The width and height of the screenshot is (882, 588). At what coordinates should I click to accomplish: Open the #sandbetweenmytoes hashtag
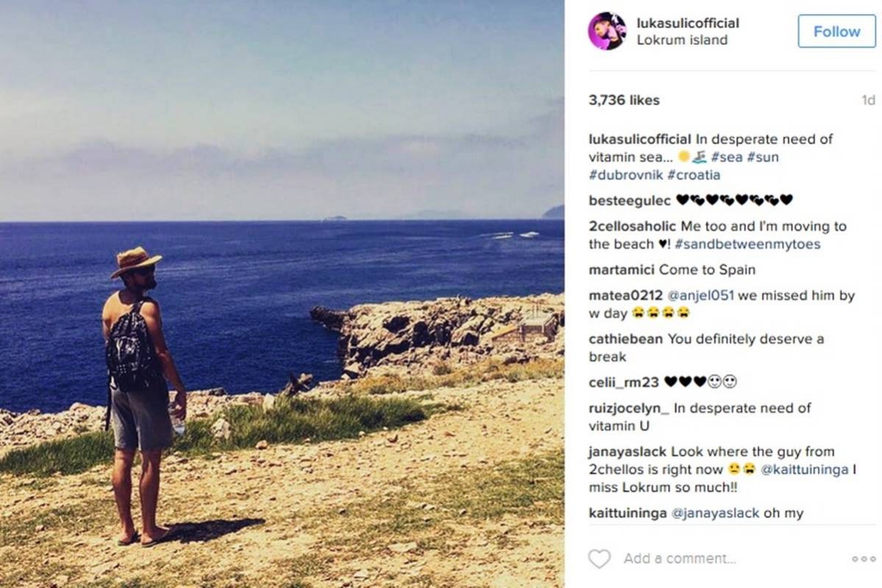click(x=747, y=244)
